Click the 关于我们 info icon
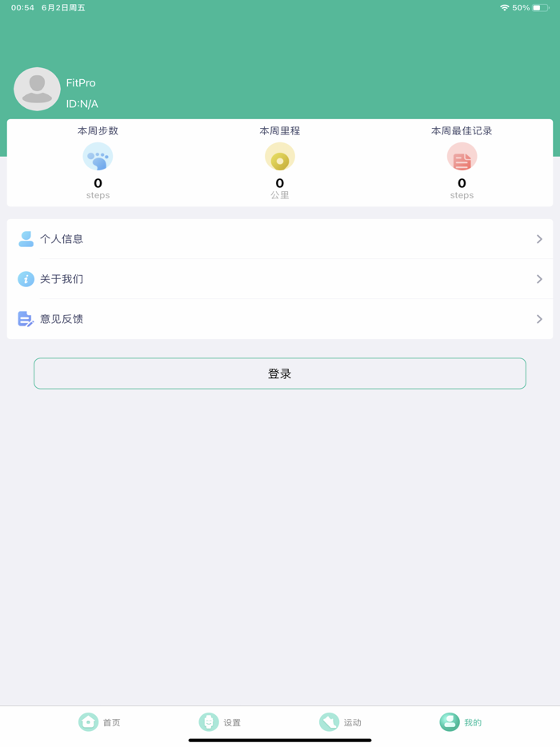 (26, 279)
